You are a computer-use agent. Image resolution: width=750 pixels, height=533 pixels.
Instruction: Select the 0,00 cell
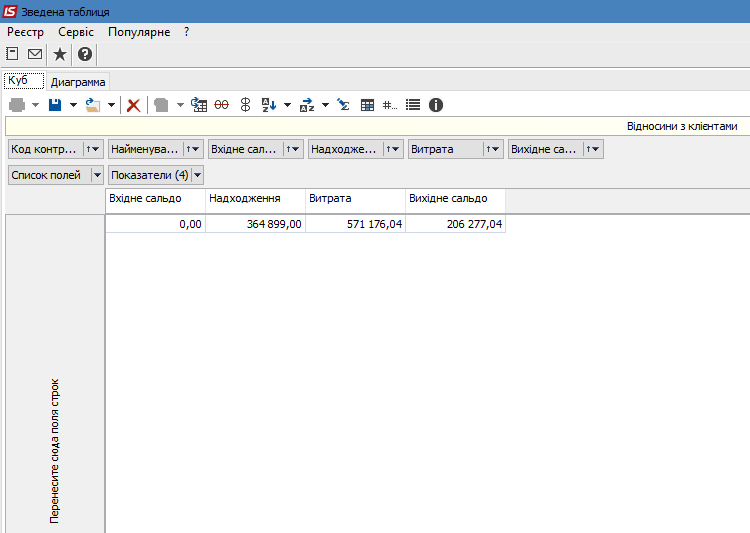pyautogui.click(x=155, y=224)
